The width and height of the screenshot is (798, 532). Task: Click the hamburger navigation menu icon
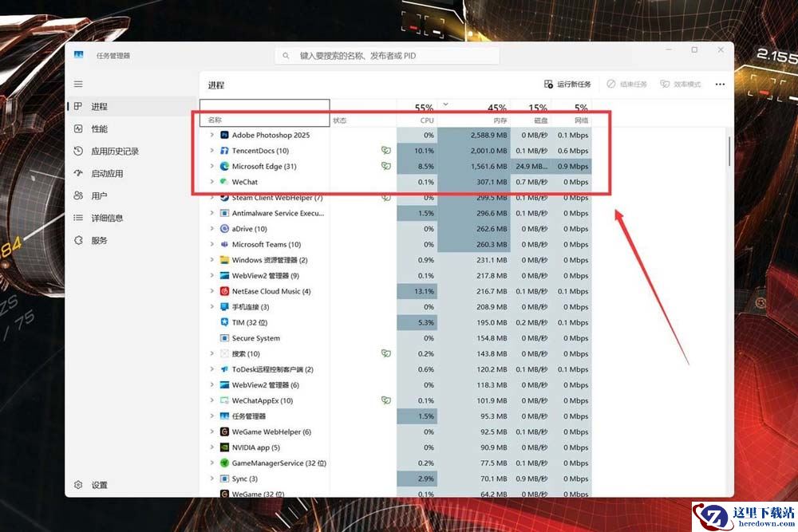click(78, 84)
